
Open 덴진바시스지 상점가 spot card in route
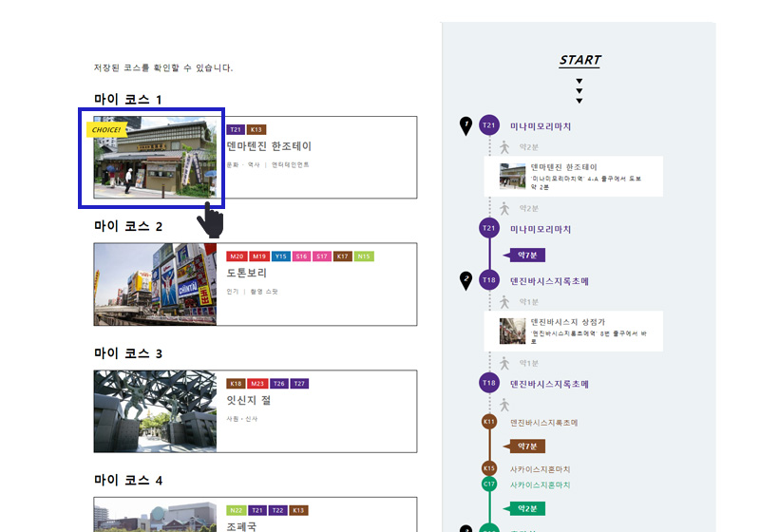coord(574,332)
